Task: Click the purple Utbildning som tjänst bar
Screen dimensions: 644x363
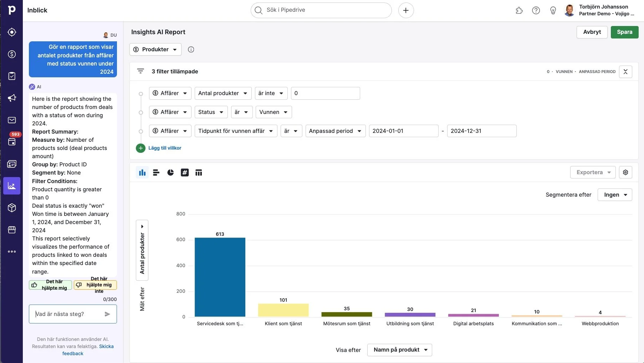Action: [x=410, y=315]
